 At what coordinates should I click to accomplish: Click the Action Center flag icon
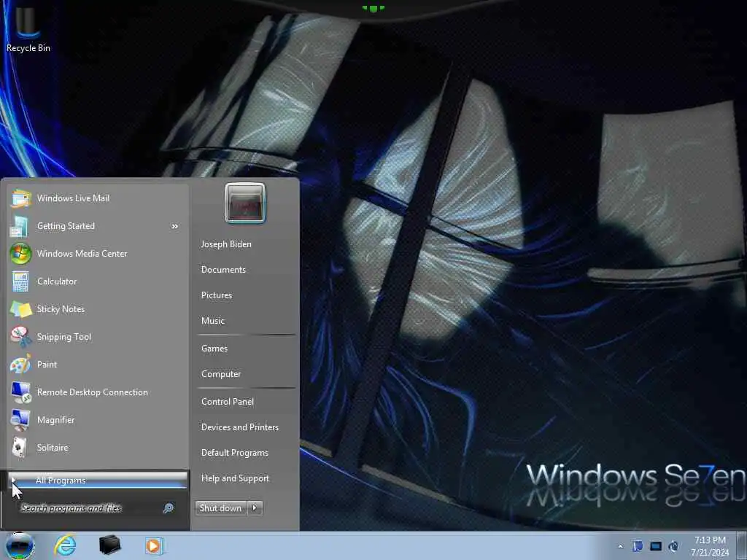[638, 546]
